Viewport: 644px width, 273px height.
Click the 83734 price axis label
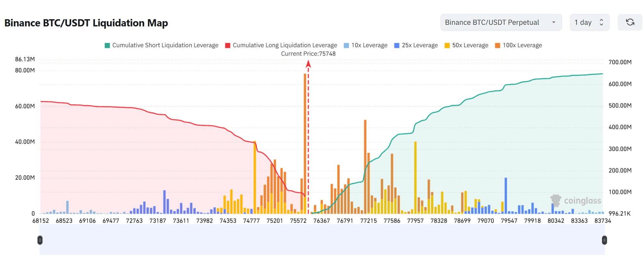coord(603,221)
